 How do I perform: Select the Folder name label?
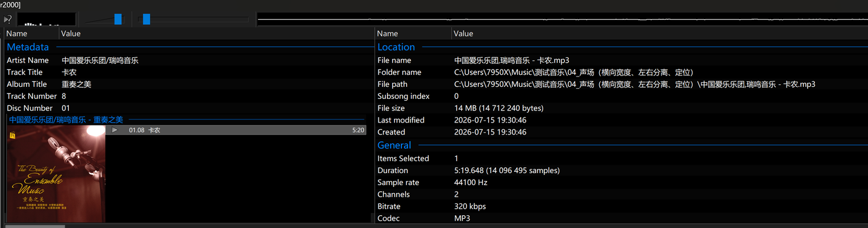pyautogui.click(x=400, y=72)
